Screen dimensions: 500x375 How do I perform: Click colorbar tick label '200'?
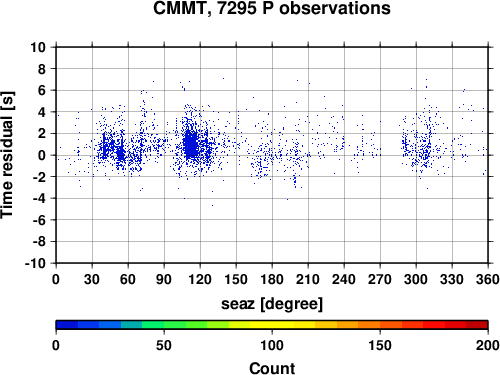click(488, 345)
